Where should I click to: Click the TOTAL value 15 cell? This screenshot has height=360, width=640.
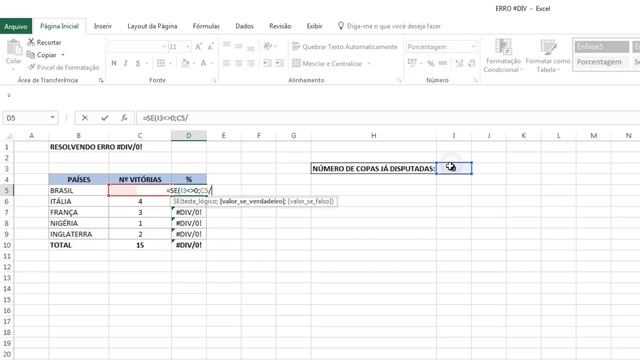click(140, 245)
